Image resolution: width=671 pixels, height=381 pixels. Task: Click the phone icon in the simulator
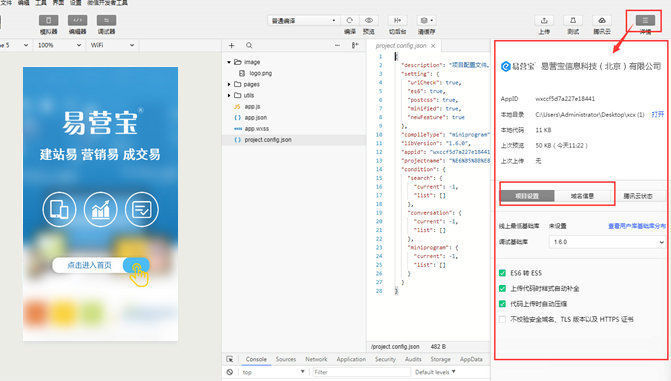pos(59,209)
